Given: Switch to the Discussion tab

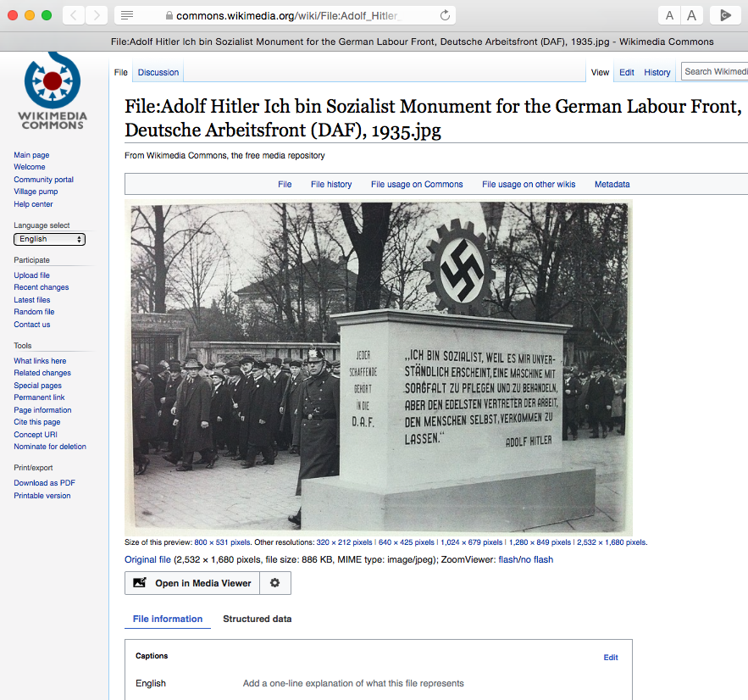Looking at the screenshot, I should [x=158, y=72].
